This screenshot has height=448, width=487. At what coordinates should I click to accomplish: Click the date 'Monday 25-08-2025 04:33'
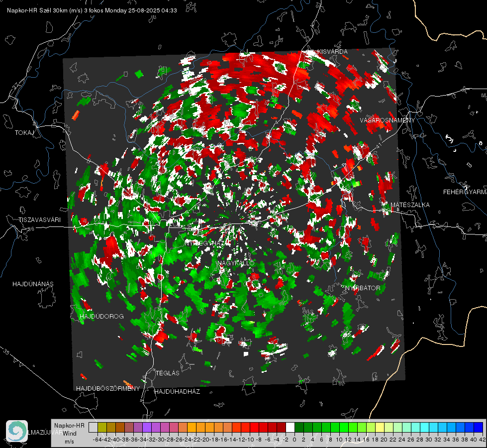coord(141,10)
